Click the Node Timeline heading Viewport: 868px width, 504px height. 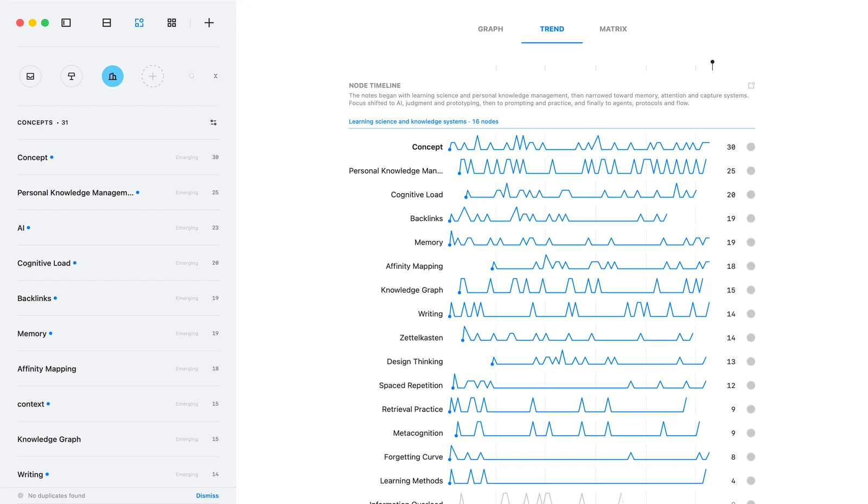coord(375,86)
